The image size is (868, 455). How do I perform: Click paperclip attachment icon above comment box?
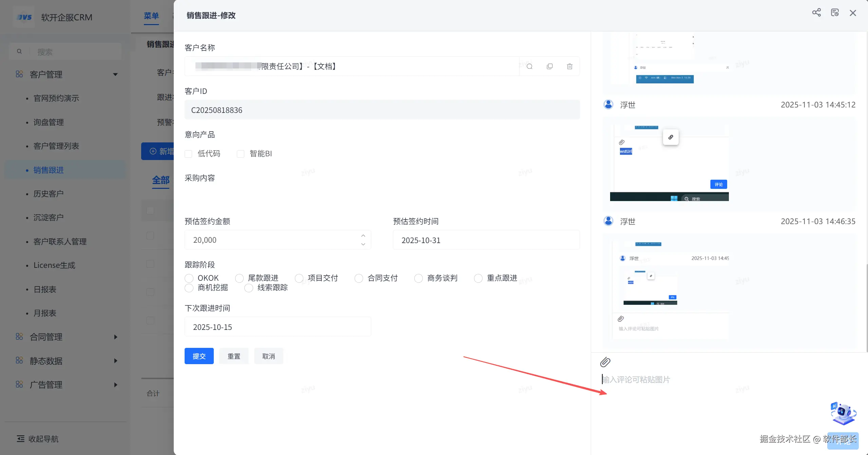click(605, 362)
